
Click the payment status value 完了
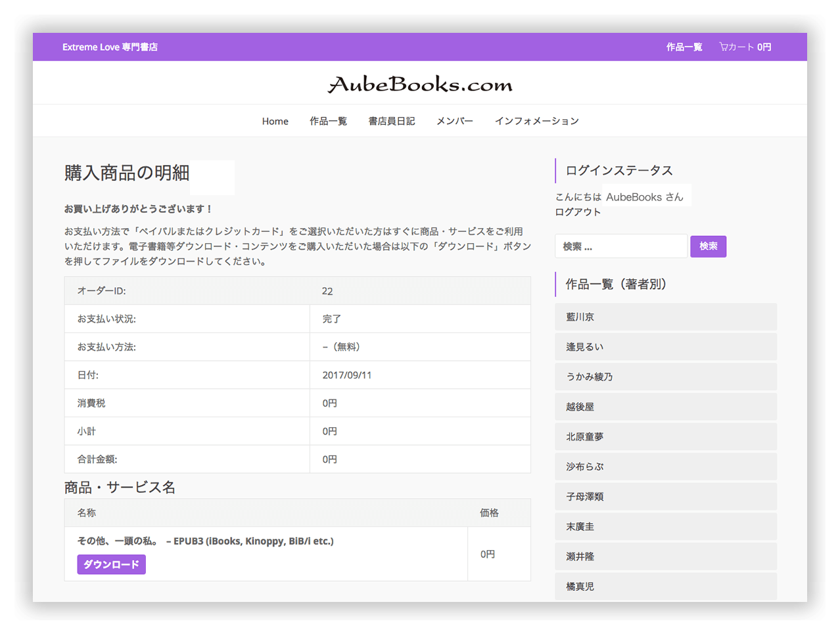[331, 319]
